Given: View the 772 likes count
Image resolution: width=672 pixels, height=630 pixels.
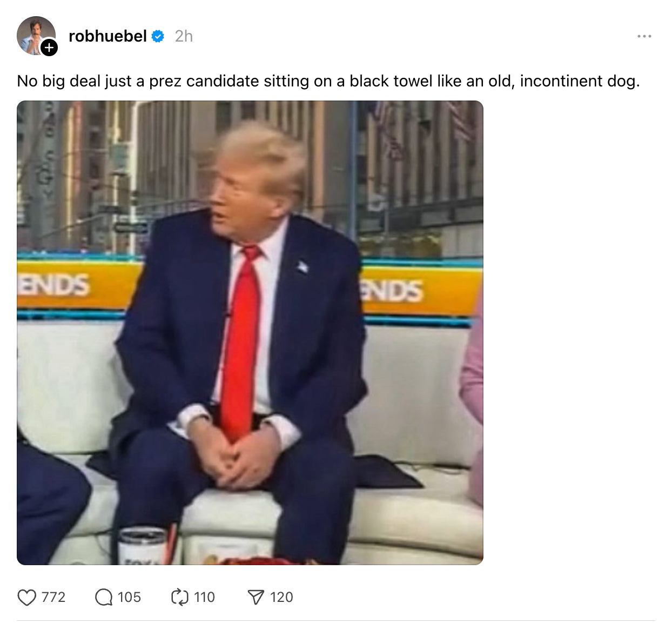Looking at the screenshot, I should [53, 597].
